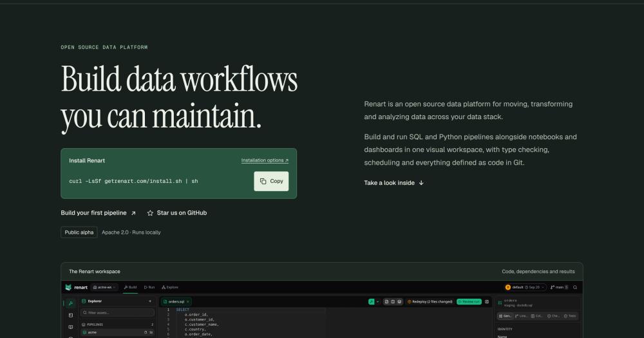Click the star icon beside GitHub
The height and width of the screenshot is (338, 644).
pos(150,212)
